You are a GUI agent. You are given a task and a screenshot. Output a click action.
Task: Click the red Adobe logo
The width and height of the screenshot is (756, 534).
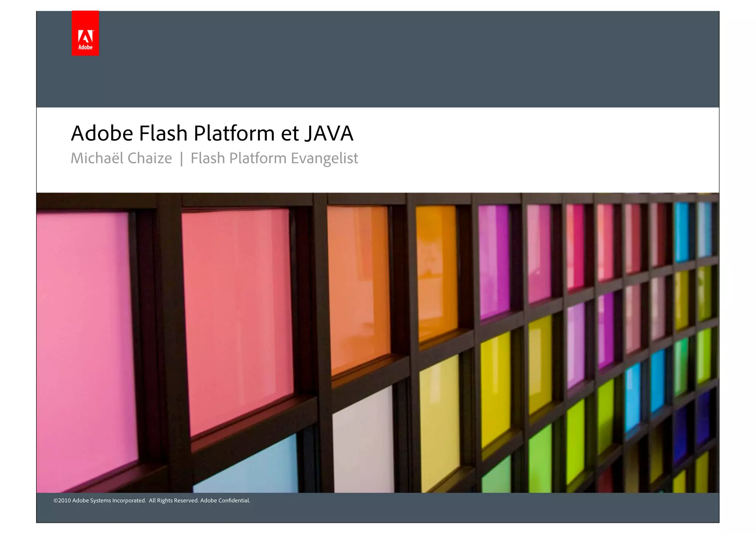[x=85, y=33]
